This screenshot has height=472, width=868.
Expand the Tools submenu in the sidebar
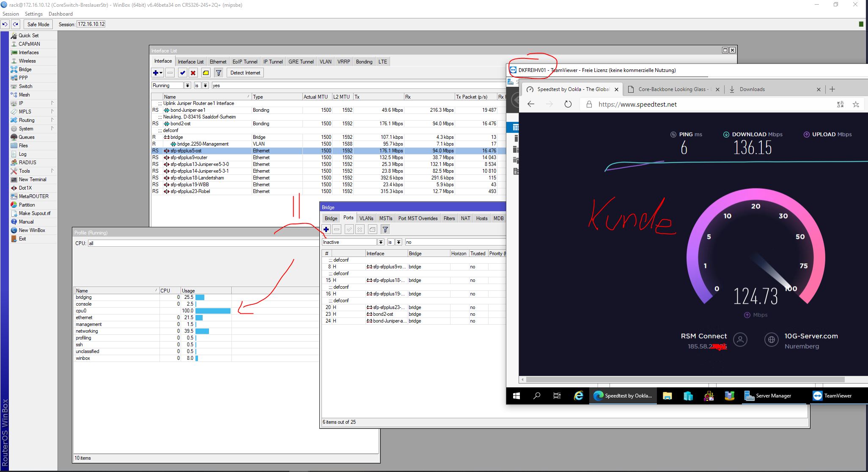coord(52,171)
